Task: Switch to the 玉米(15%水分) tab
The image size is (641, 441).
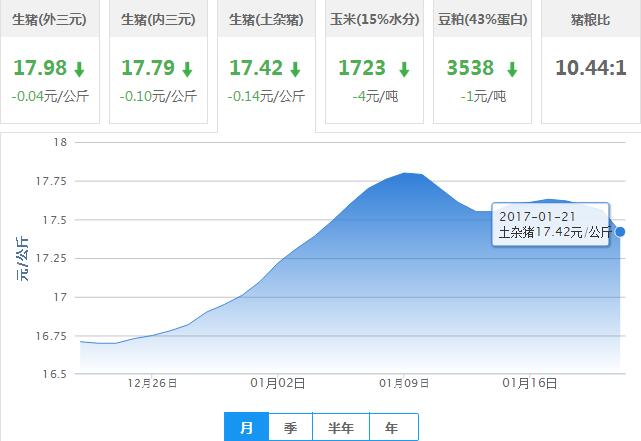Action: (x=374, y=20)
